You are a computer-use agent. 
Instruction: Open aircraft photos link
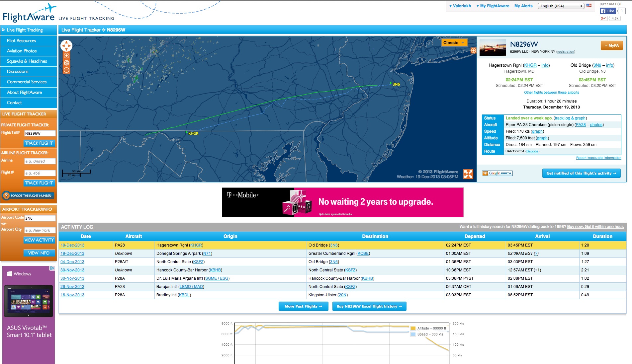click(x=596, y=125)
